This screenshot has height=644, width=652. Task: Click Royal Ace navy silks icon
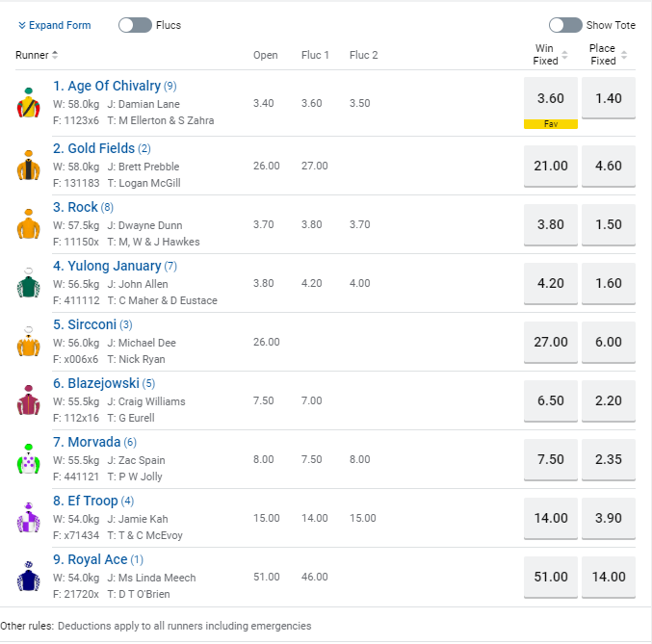click(27, 577)
